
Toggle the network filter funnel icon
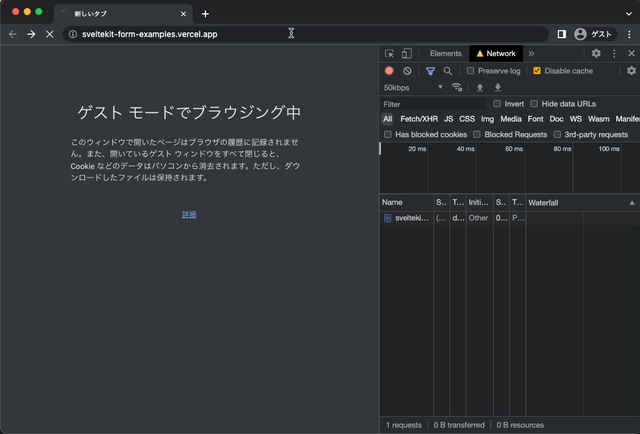[430, 71]
